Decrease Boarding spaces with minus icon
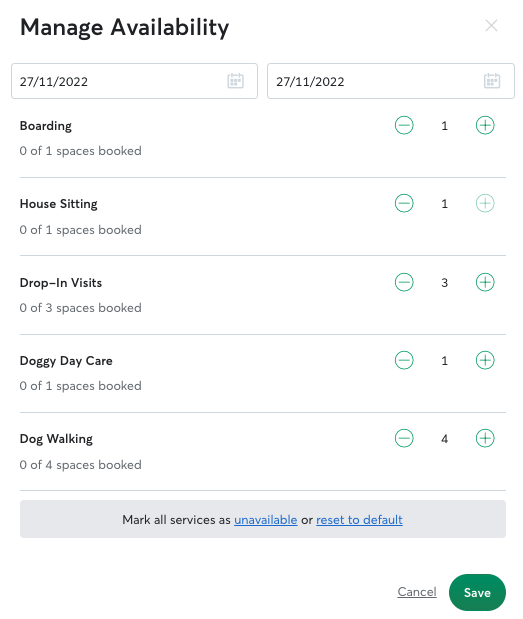523x619 pixels. pos(404,126)
